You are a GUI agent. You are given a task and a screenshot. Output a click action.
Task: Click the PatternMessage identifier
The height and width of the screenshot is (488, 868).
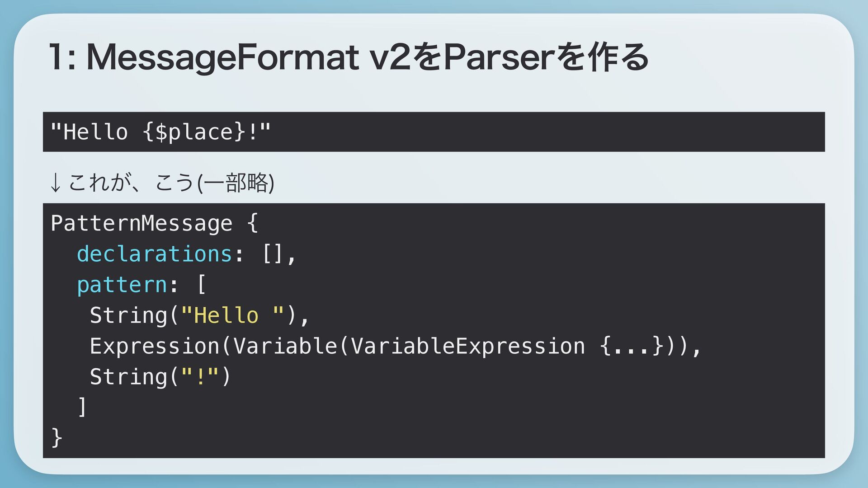(x=142, y=223)
